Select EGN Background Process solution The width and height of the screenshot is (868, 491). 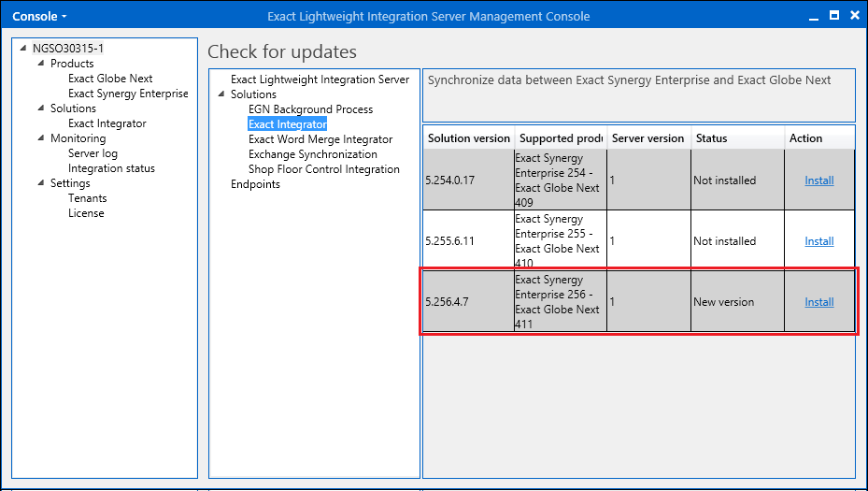pos(310,109)
